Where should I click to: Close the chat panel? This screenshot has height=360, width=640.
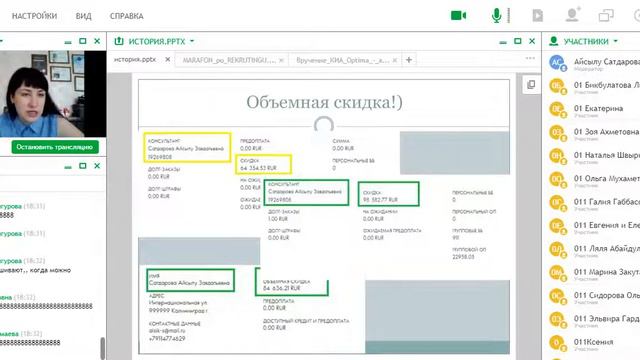[x=97, y=166]
